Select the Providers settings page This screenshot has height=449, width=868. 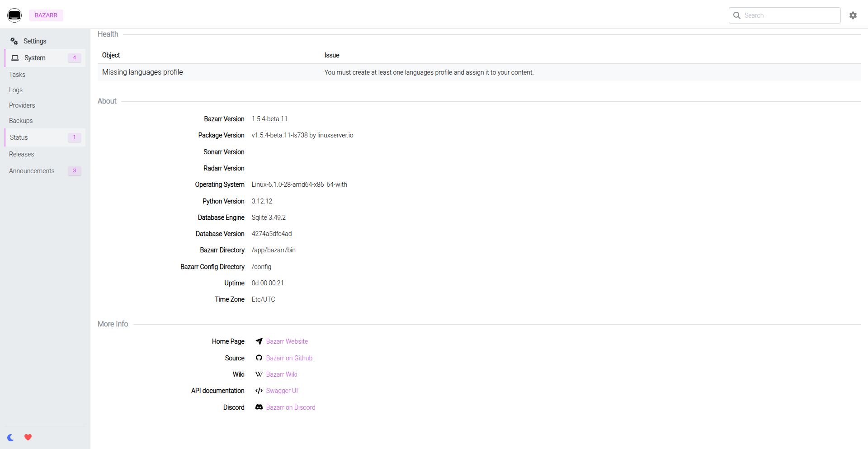[22, 105]
